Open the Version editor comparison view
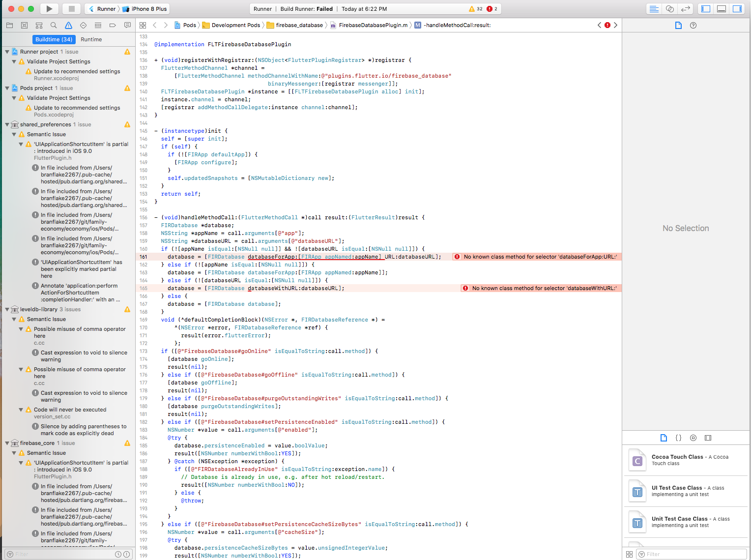 pyautogui.click(x=686, y=8)
